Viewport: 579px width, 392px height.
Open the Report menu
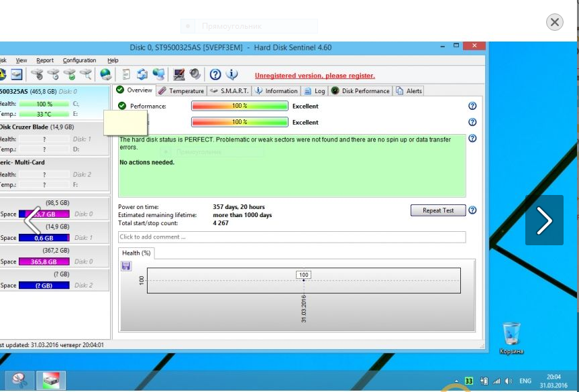click(x=45, y=60)
